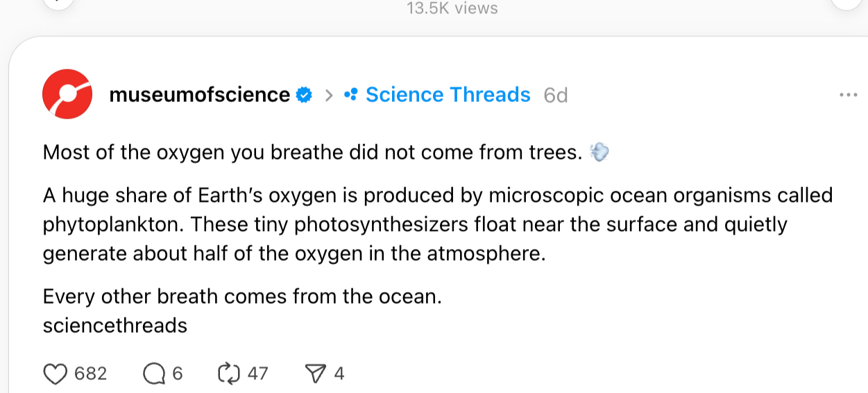Click the reply count of 6
The image size is (868, 393).
point(177,374)
